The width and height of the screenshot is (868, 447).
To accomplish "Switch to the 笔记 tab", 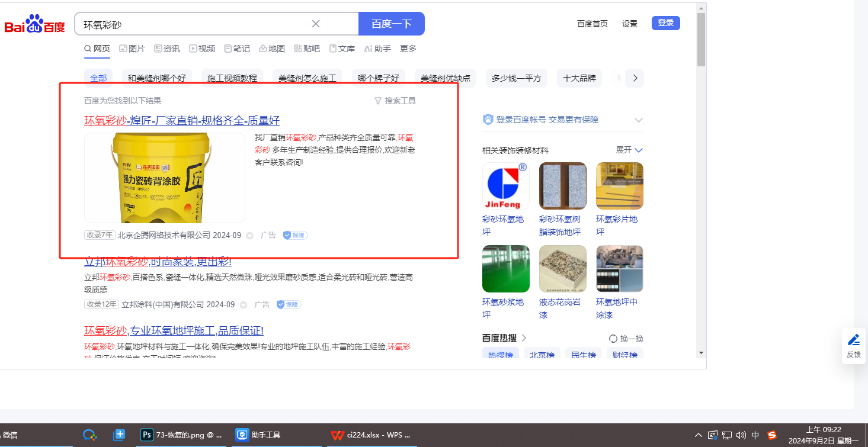I will 237,49.
